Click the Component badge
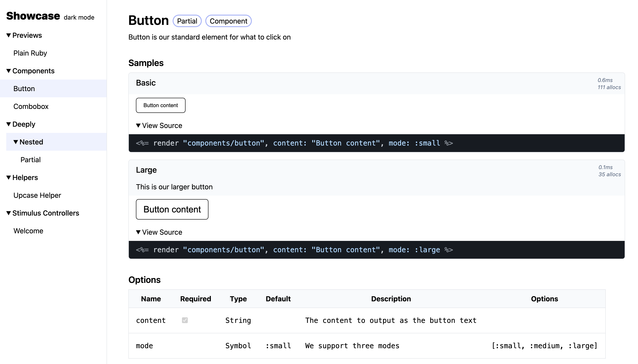The height and width of the screenshot is (364, 638). click(228, 21)
